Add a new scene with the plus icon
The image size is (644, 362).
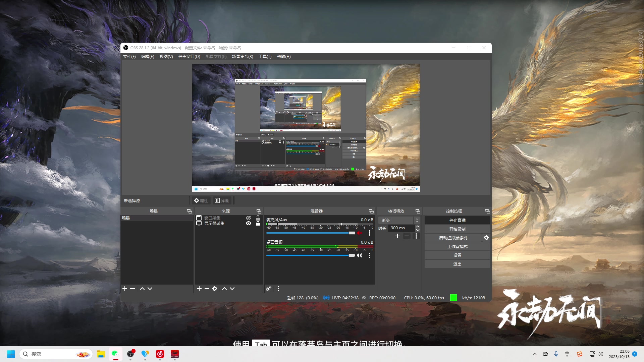coord(125,289)
